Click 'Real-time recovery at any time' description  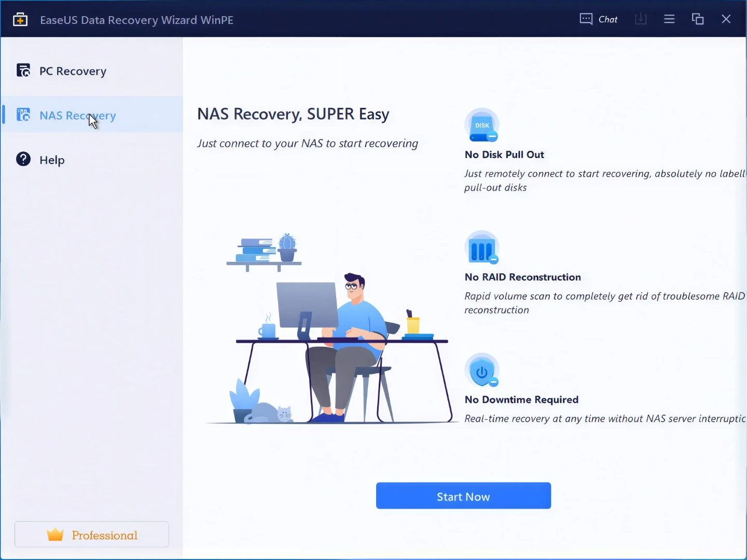coord(605,418)
